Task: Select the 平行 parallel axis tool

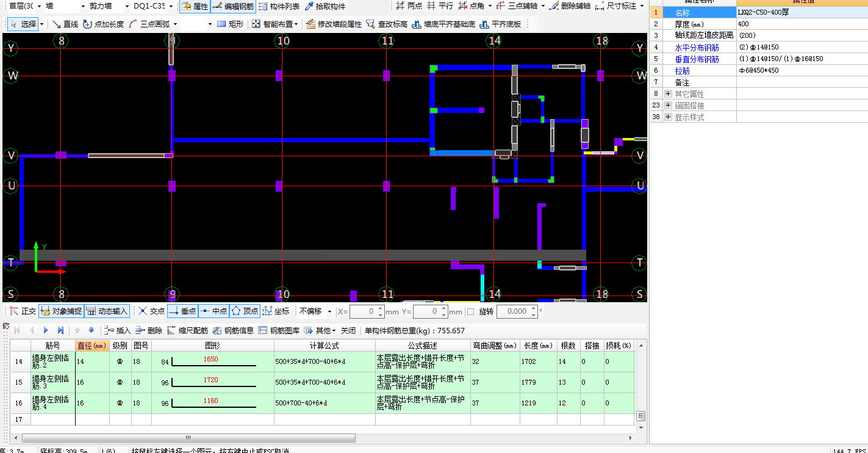Action: tap(439, 6)
